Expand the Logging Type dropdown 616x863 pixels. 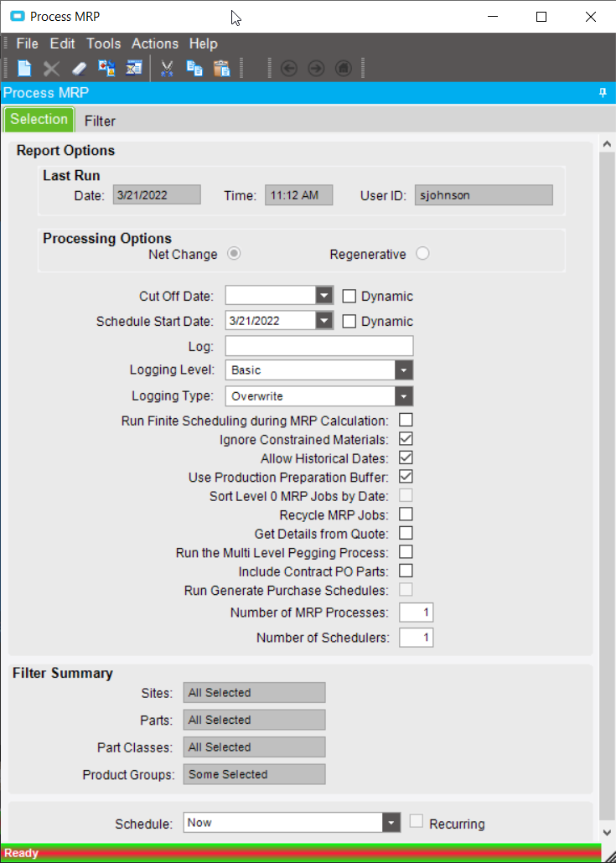click(403, 396)
